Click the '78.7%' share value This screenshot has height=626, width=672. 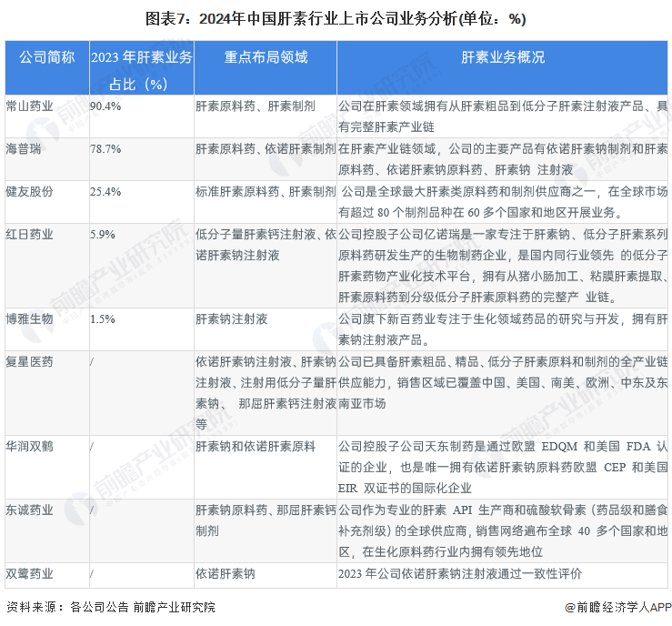coord(105,149)
